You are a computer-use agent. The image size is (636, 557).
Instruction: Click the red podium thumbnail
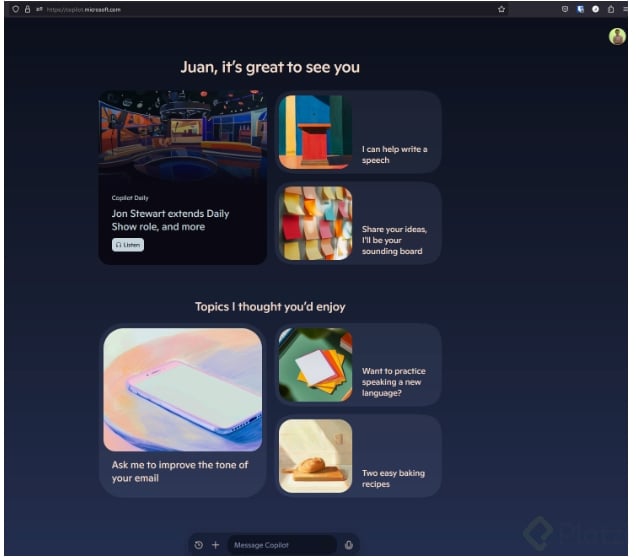tap(316, 132)
